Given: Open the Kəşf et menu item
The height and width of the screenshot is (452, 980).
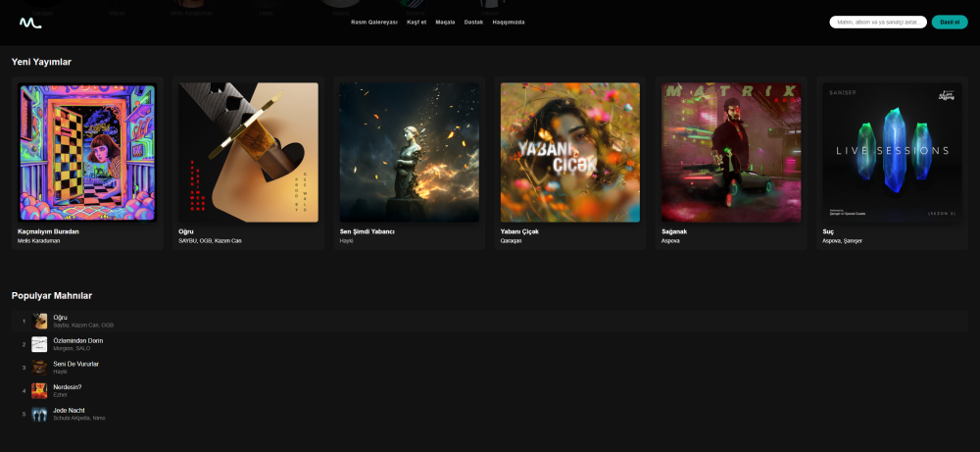Looking at the screenshot, I should (416, 23).
